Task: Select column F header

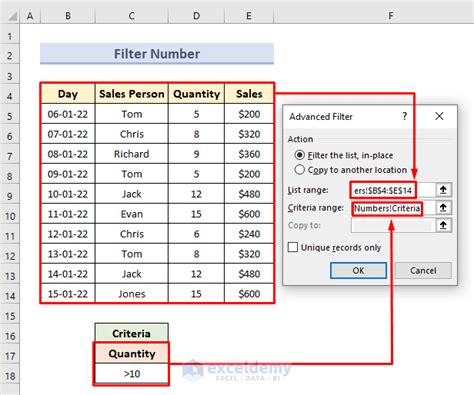Action: coord(391,16)
